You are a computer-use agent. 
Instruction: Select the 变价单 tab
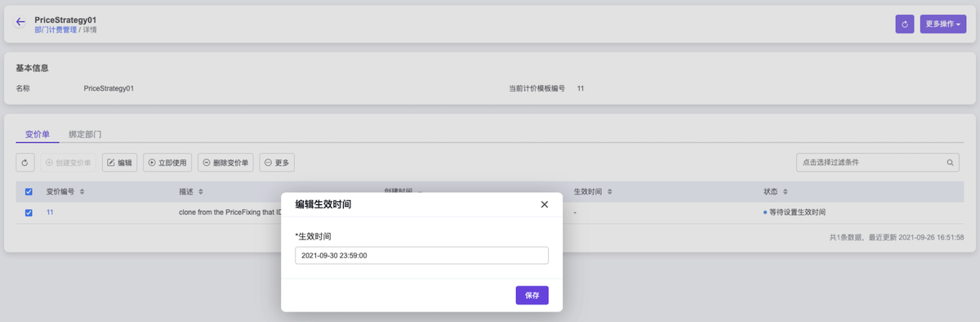click(37, 133)
